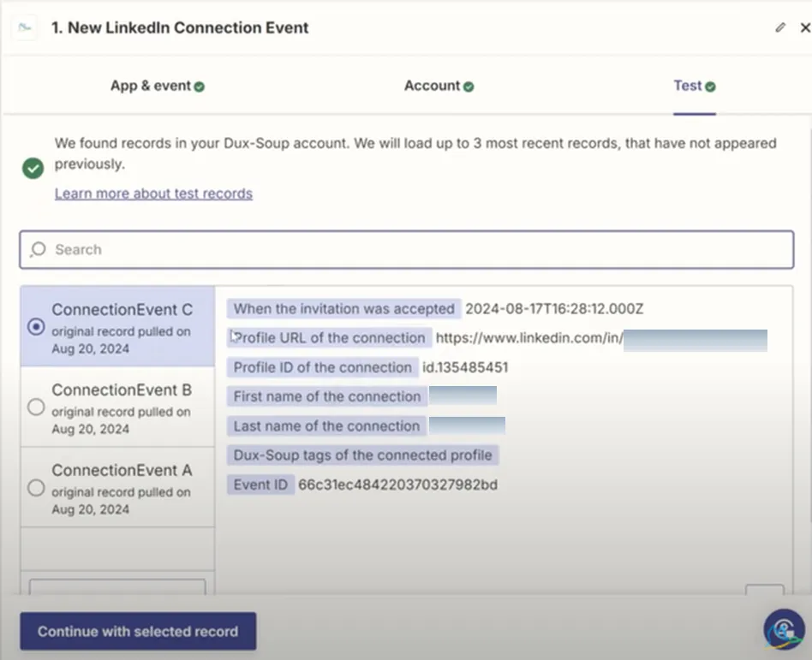
Task: Click the 'Event ID' label
Action: point(260,485)
